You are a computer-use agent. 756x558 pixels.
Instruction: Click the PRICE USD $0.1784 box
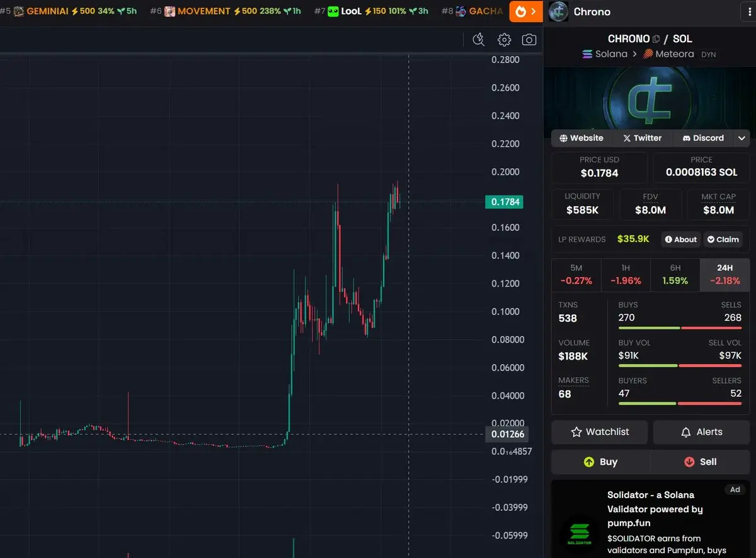pos(599,167)
